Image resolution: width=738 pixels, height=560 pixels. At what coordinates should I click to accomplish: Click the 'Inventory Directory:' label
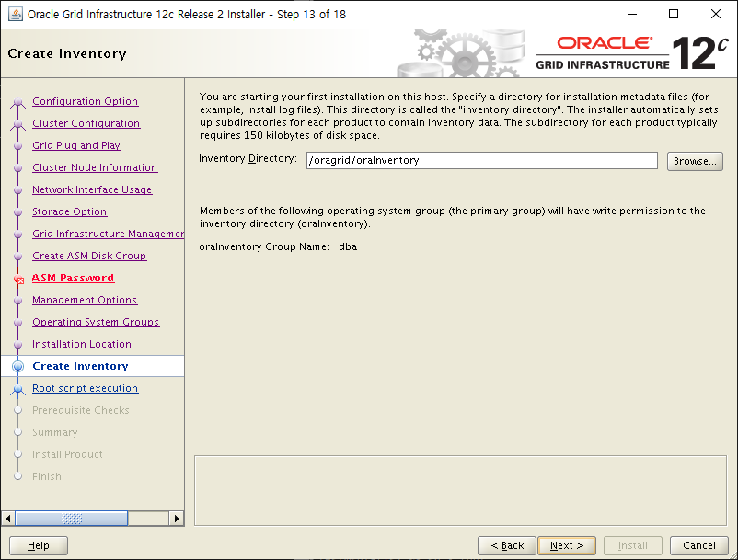[248, 158]
